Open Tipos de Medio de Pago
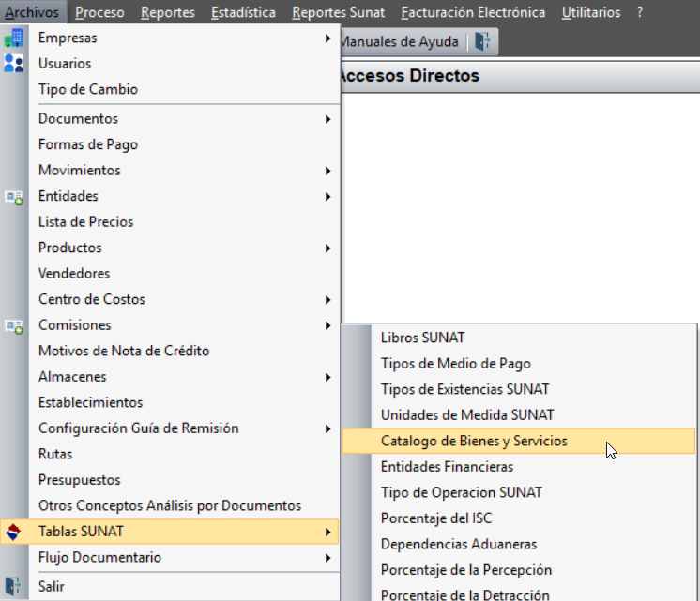The image size is (700, 601). pos(519,364)
